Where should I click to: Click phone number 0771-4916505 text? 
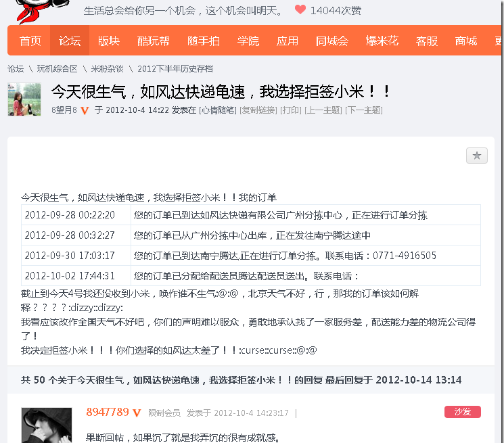point(405,256)
